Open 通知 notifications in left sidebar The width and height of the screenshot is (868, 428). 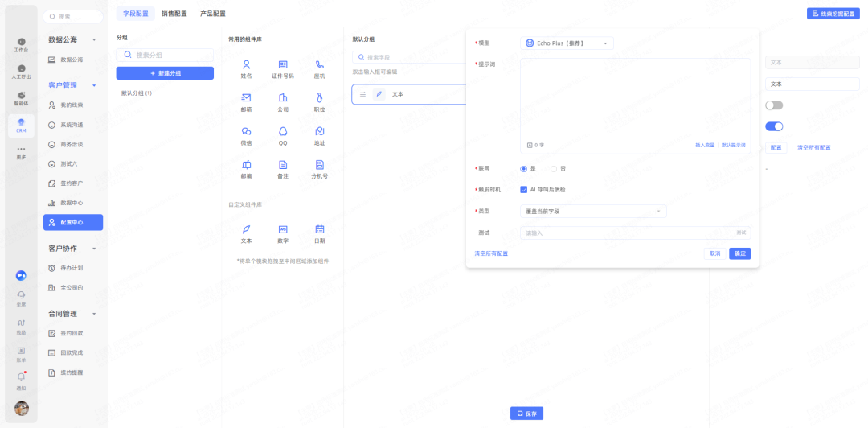pyautogui.click(x=22, y=377)
